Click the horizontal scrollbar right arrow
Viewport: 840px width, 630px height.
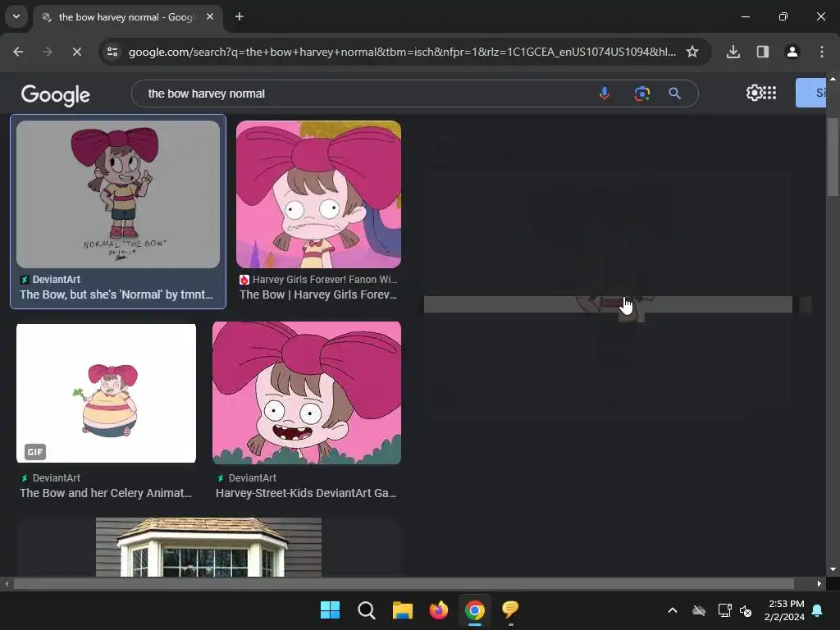(x=819, y=583)
